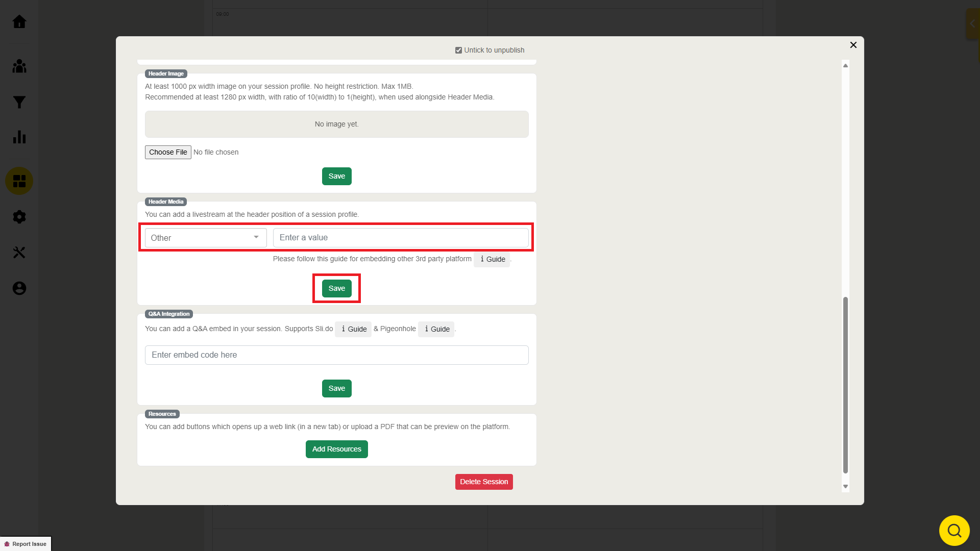
Task: Open the settings gear sidebar icon
Action: click(19, 217)
